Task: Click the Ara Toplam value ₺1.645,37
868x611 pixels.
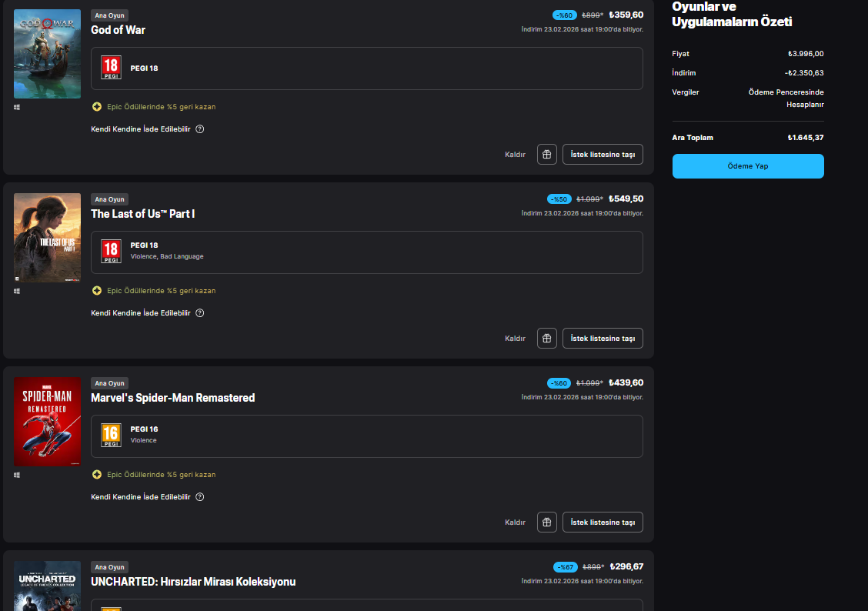Action: point(806,137)
